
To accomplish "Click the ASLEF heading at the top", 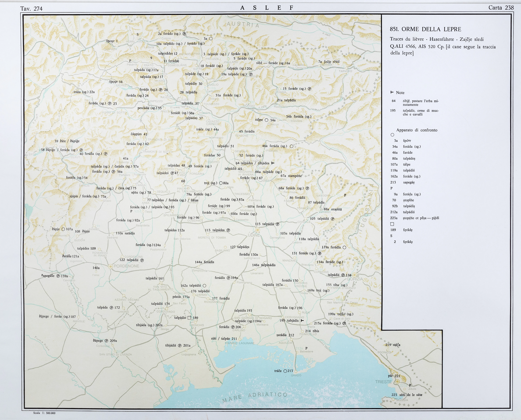I will click(267, 8).
